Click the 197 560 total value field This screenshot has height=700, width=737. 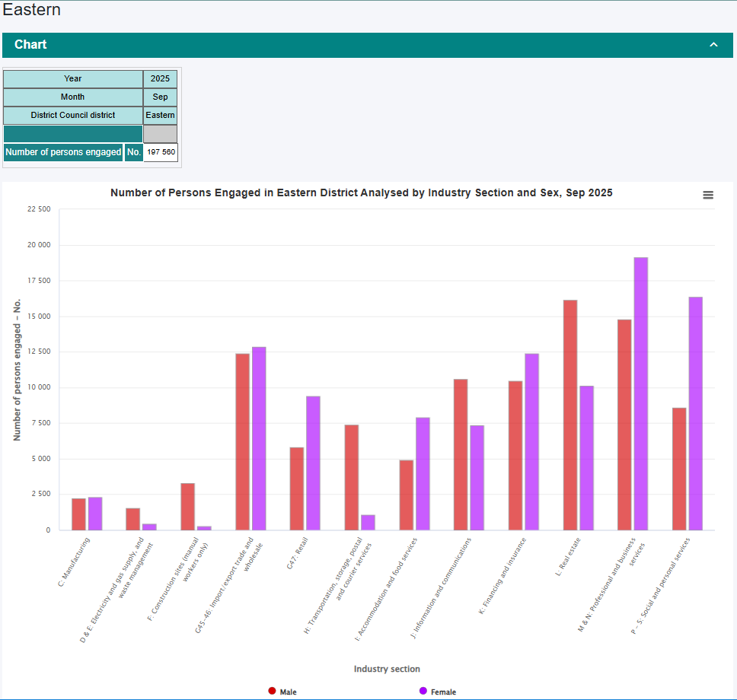click(160, 152)
